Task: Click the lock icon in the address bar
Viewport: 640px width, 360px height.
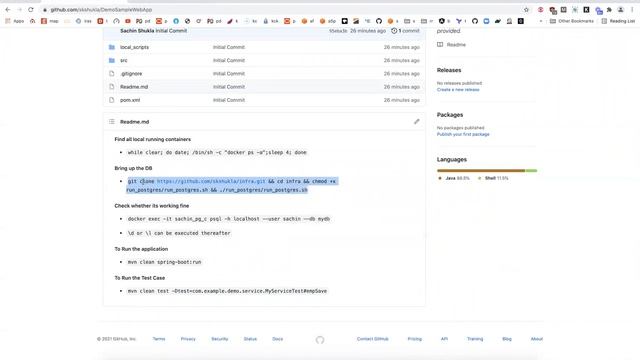Action: (44, 10)
